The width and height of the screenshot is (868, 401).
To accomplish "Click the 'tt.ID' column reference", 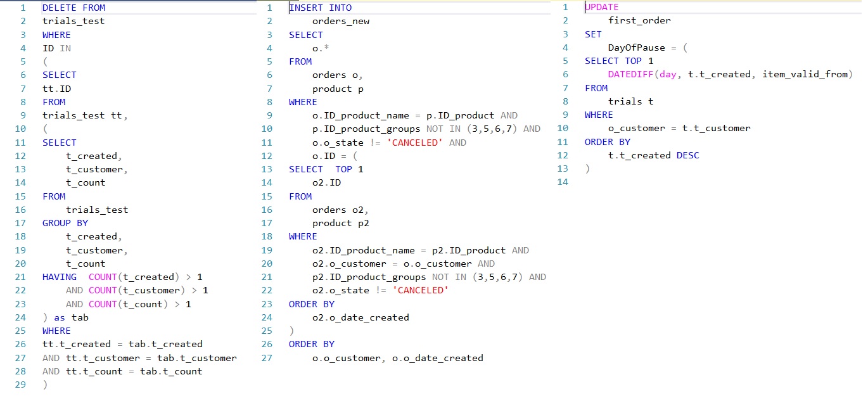I will 56,89.
